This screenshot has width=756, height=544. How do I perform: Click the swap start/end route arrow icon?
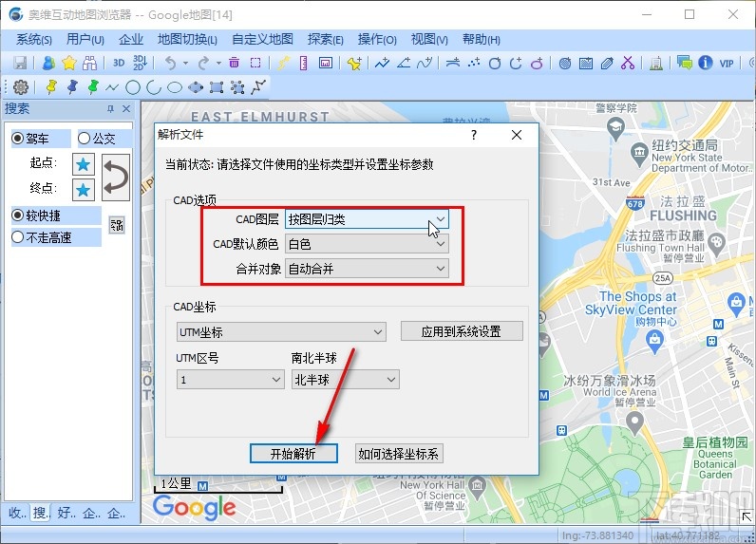pos(116,178)
